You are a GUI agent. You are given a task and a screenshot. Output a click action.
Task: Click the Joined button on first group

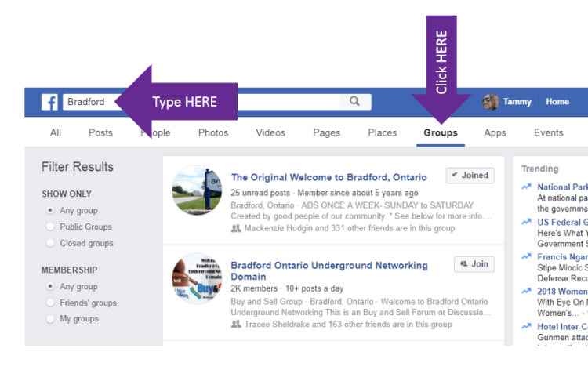pyautogui.click(x=470, y=176)
